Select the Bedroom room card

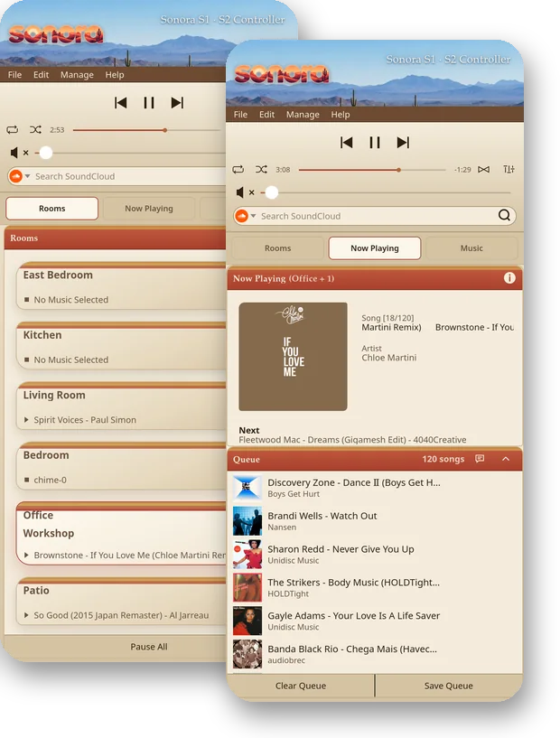tap(121, 466)
